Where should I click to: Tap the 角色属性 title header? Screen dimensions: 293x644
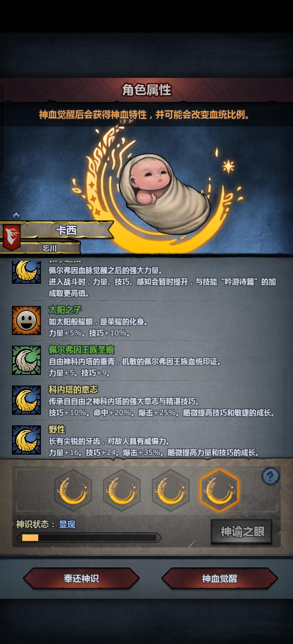[x=146, y=90]
